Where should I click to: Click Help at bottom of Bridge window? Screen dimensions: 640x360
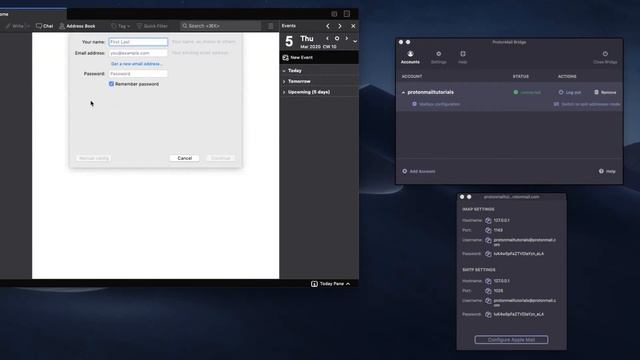(x=607, y=171)
